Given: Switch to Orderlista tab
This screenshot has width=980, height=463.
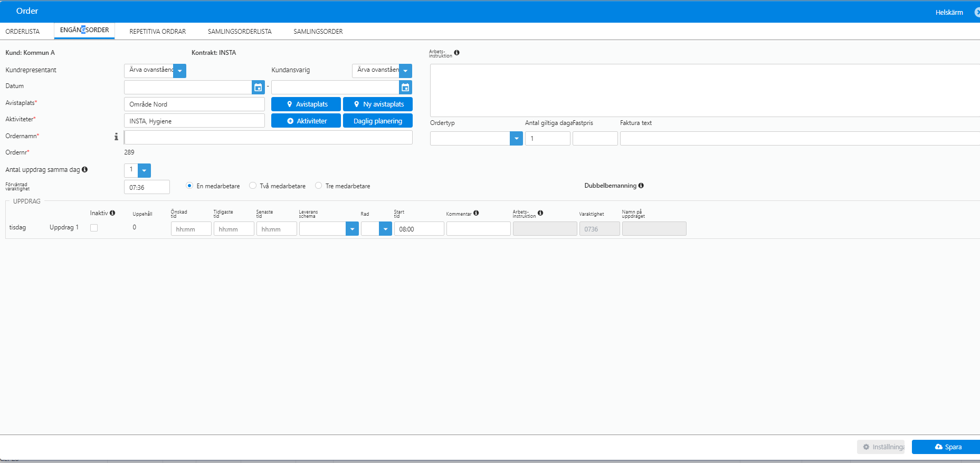Looking at the screenshot, I should pyautogui.click(x=23, y=32).
